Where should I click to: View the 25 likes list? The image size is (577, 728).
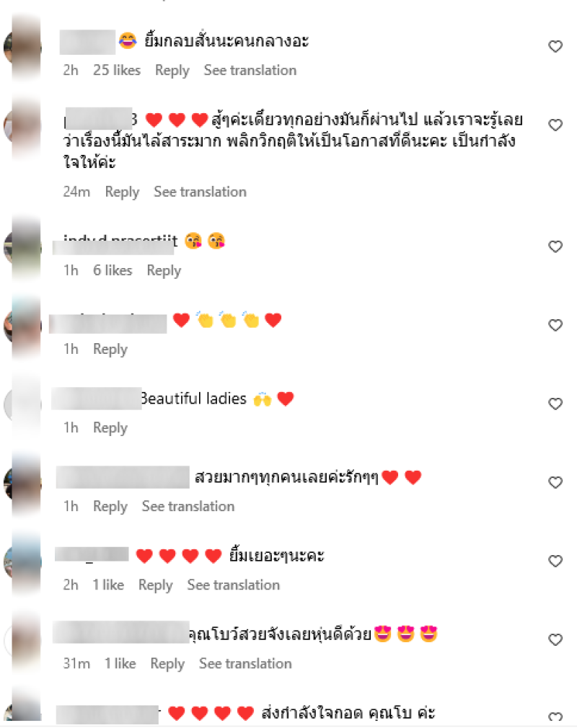[x=117, y=71]
